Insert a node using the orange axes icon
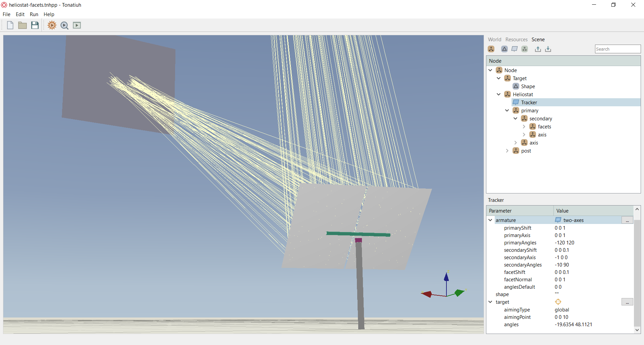 pyautogui.click(x=491, y=49)
